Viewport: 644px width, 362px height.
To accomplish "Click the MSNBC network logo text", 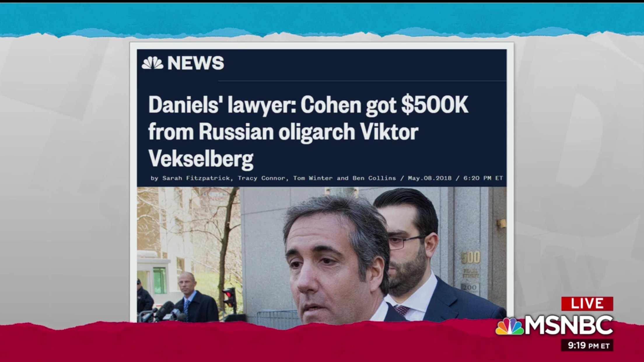I will 569,325.
